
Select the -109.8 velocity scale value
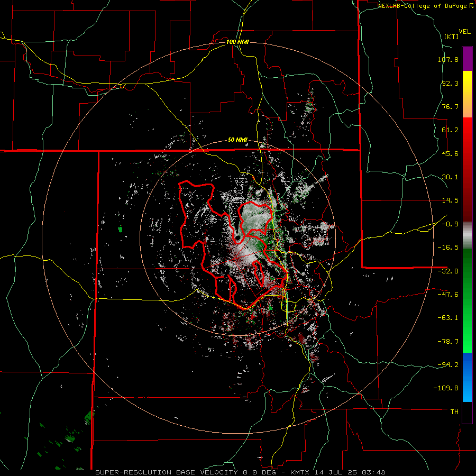click(x=446, y=388)
